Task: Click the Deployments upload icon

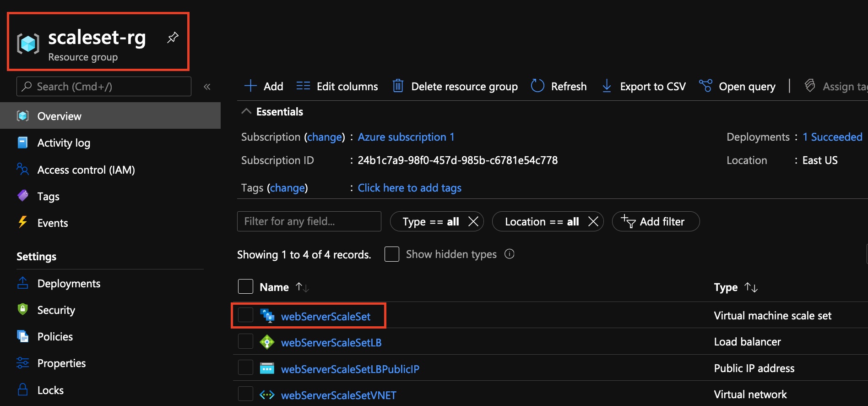Action: point(22,283)
